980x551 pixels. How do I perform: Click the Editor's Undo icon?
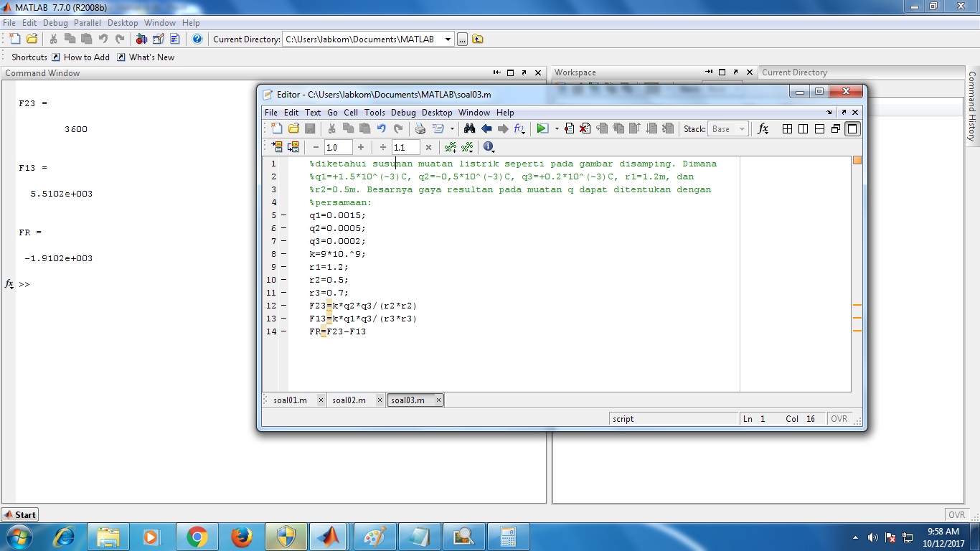[382, 128]
